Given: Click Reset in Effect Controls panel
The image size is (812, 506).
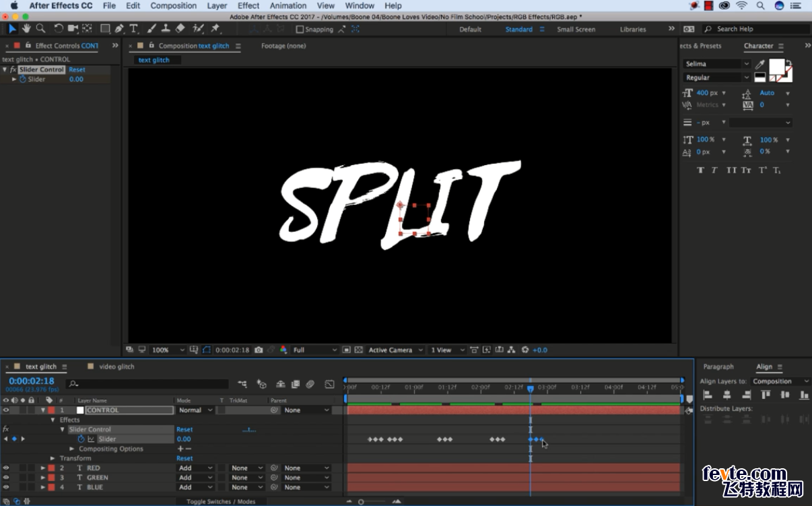Looking at the screenshot, I should click(x=77, y=69).
